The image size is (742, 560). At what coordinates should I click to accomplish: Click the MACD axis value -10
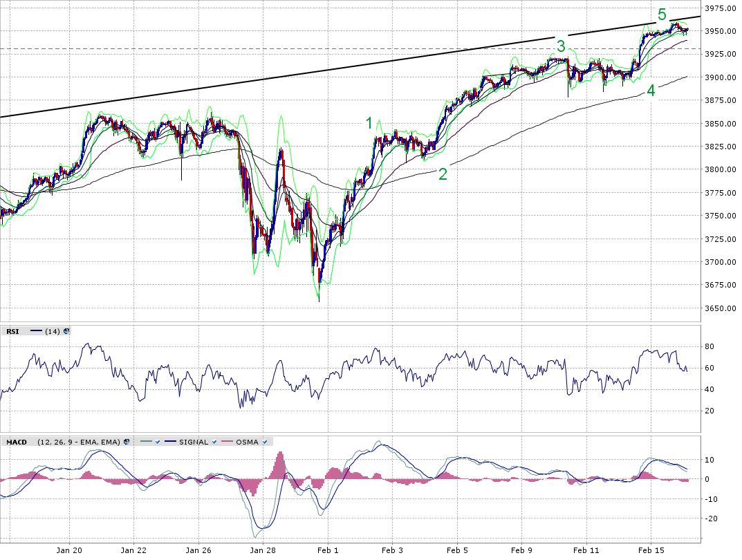point(711,499)
